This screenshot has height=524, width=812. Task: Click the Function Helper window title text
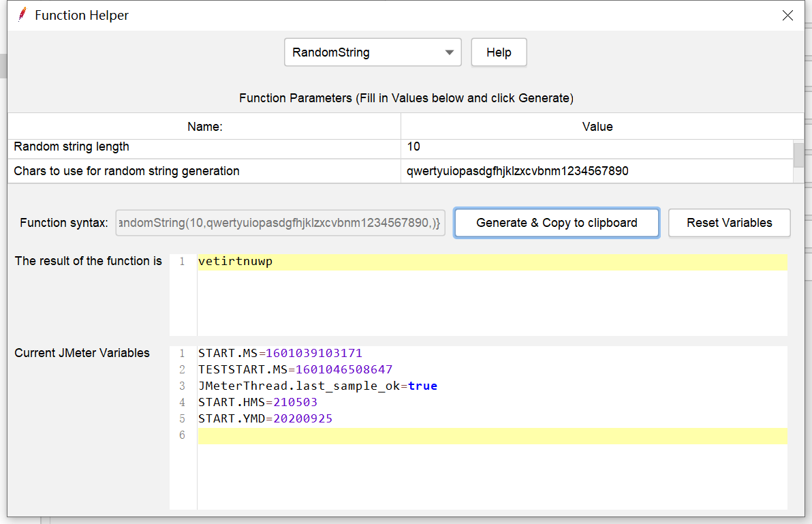click(x=81, y=16)
